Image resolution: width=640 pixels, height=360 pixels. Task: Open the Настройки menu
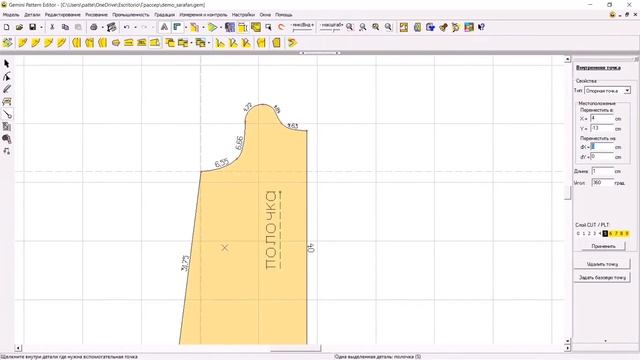click(243, 15)
